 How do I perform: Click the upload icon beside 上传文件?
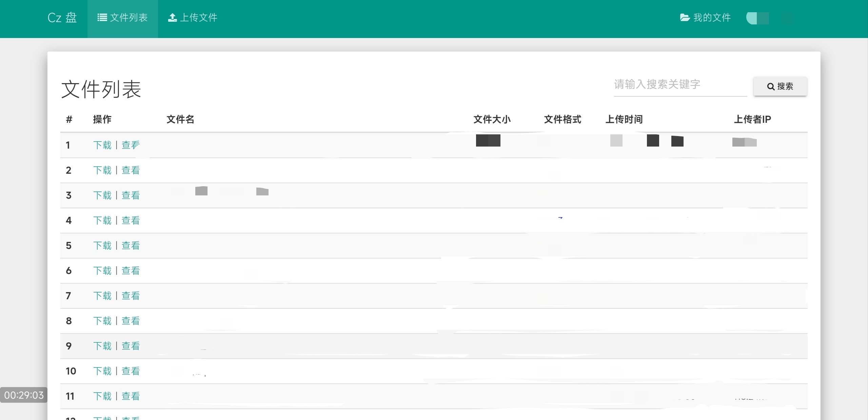(x=172, y=17)
